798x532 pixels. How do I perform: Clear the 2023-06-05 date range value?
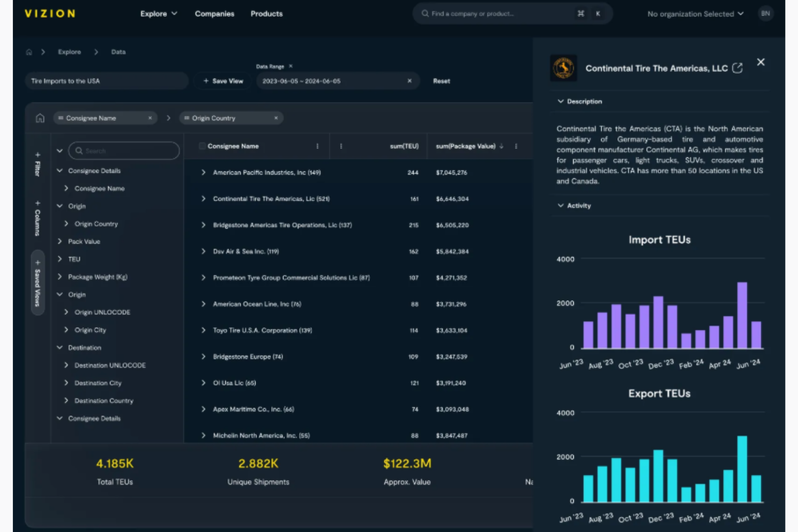coord(409,81)
